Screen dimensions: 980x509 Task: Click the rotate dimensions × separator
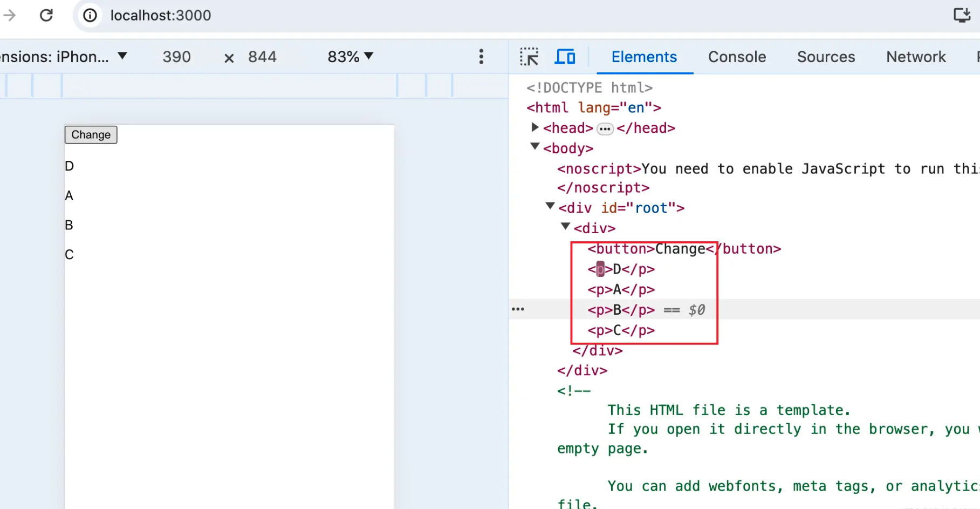229,58
